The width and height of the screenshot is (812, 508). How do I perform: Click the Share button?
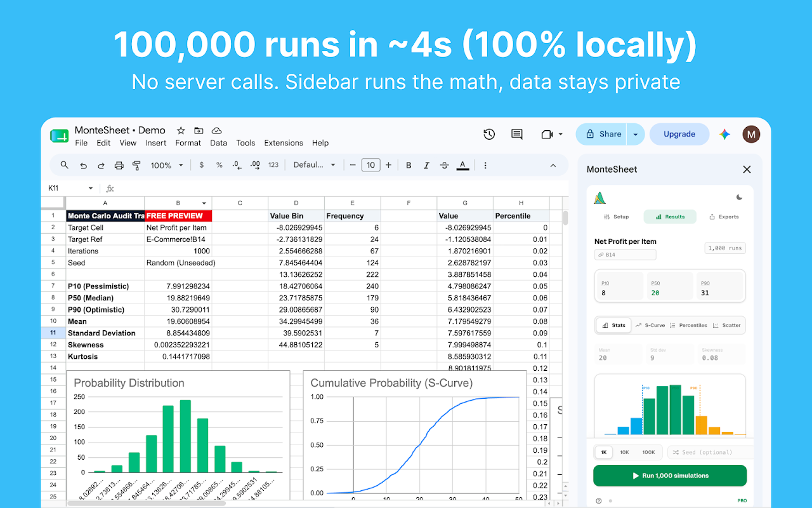tap(602, 134)
